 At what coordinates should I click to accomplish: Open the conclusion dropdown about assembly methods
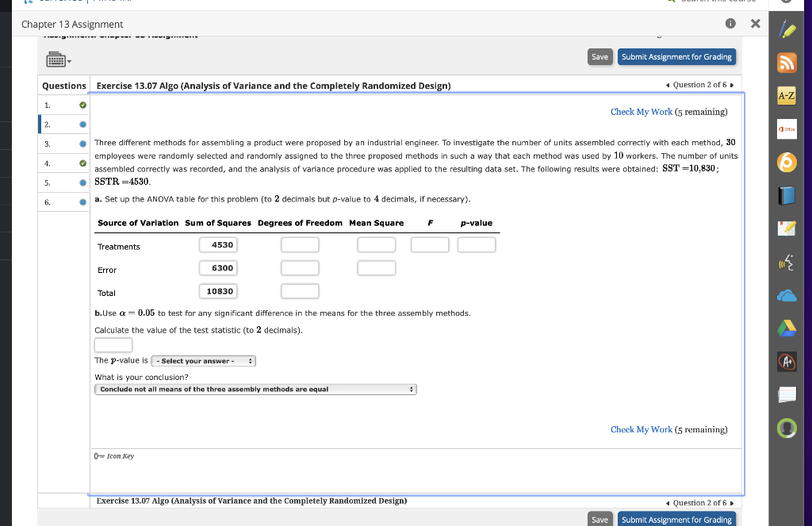(255, 390)
